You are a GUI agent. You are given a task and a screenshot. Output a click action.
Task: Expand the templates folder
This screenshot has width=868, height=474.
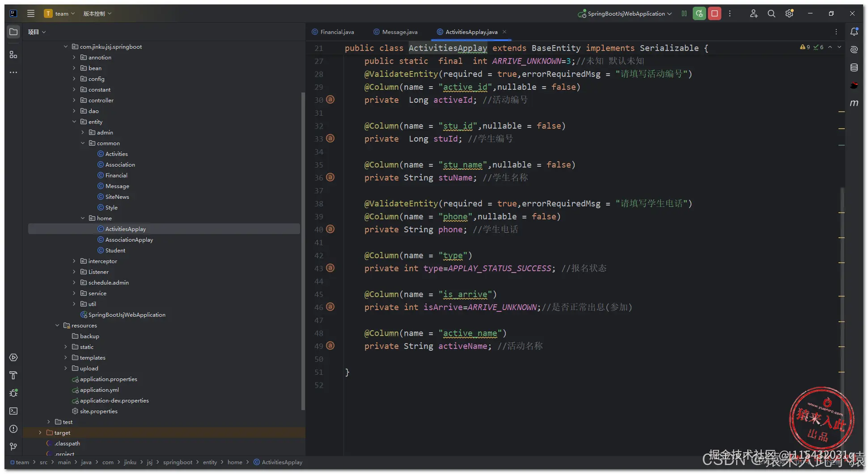coord(66,357)
